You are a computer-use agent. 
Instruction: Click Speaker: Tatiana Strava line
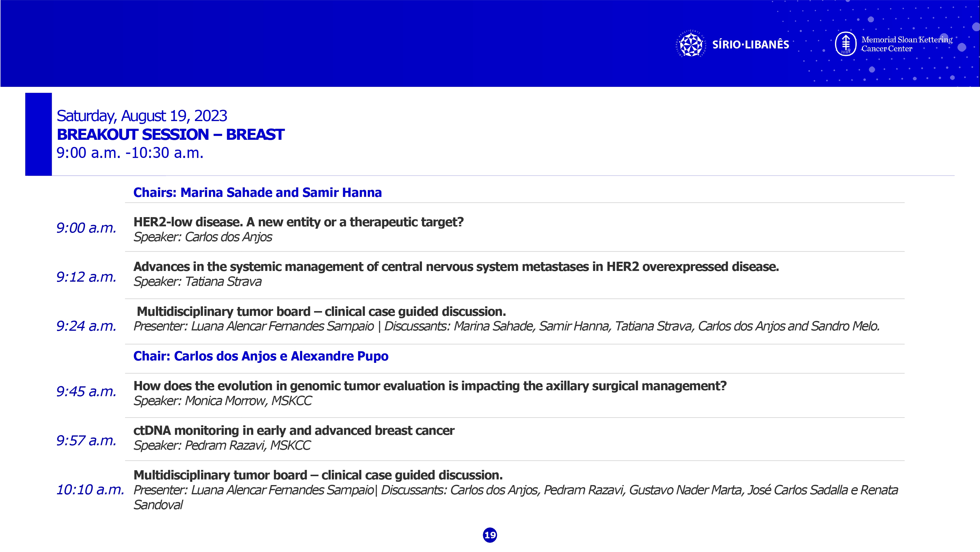coord(197,282)
